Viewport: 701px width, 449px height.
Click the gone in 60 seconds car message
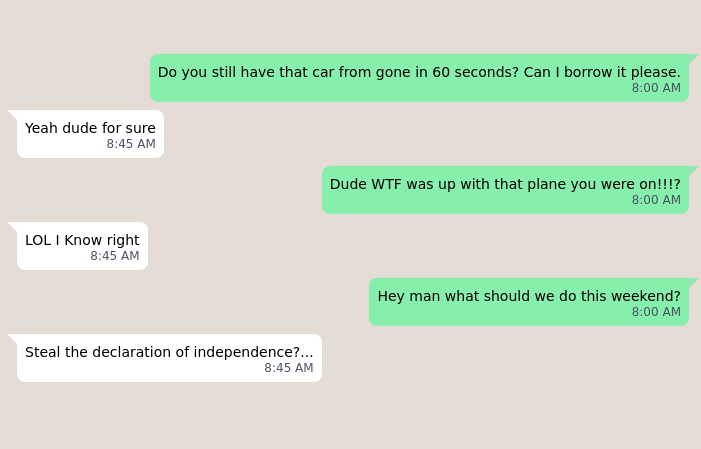click(x=419, y=72)
